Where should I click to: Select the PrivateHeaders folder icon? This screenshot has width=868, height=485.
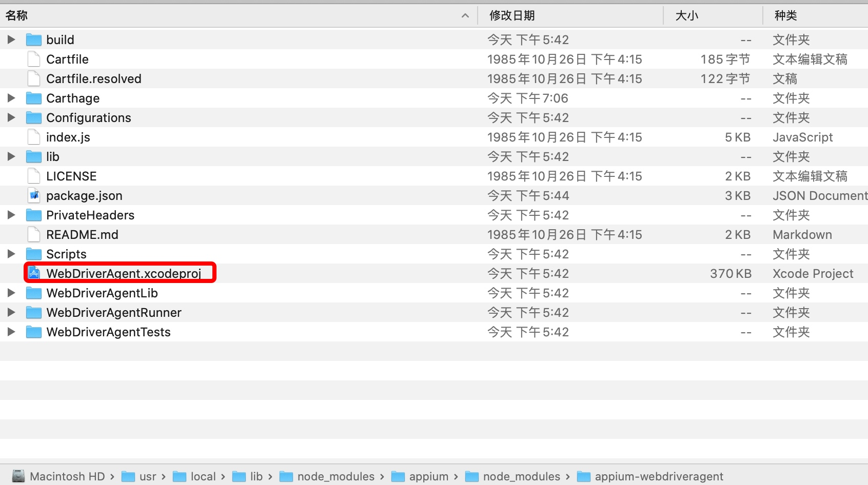(x=34, y=215)
